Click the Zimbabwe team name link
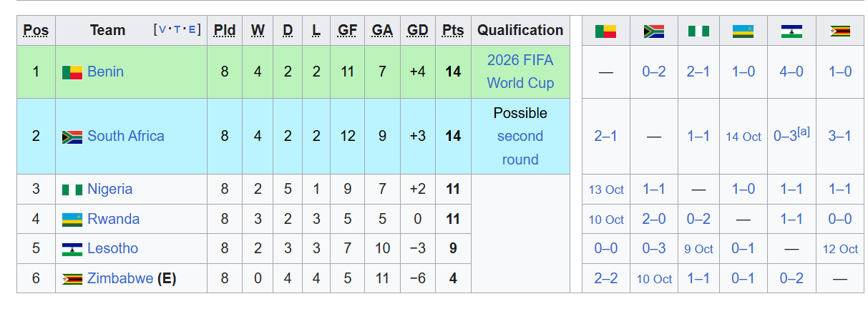This screenshot has height=309, width=868. 120,279
